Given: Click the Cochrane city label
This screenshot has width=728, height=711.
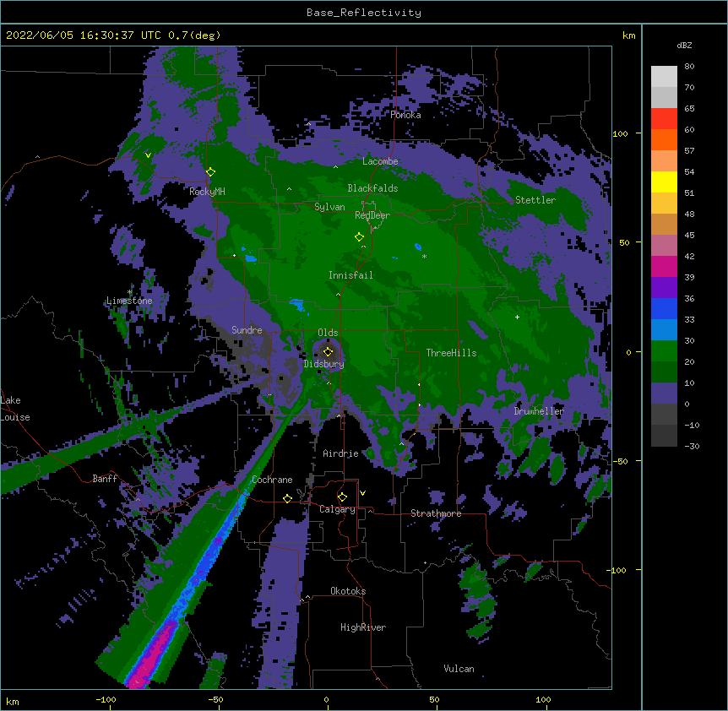Looking at the screenshot, I should coord(272,480).
